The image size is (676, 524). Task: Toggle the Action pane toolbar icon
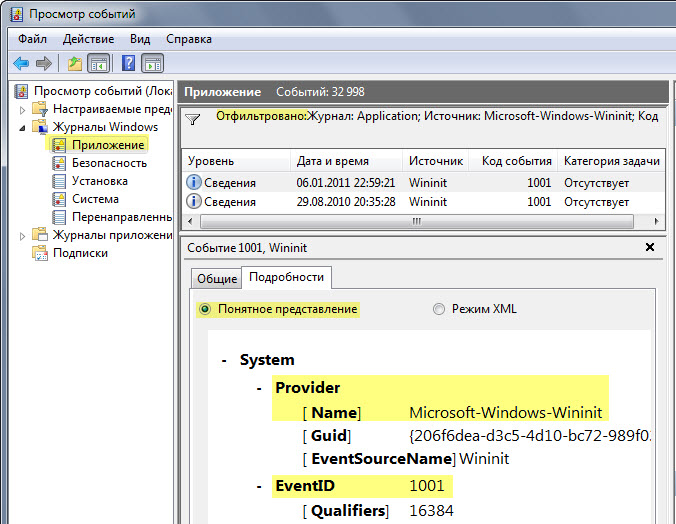152,63
